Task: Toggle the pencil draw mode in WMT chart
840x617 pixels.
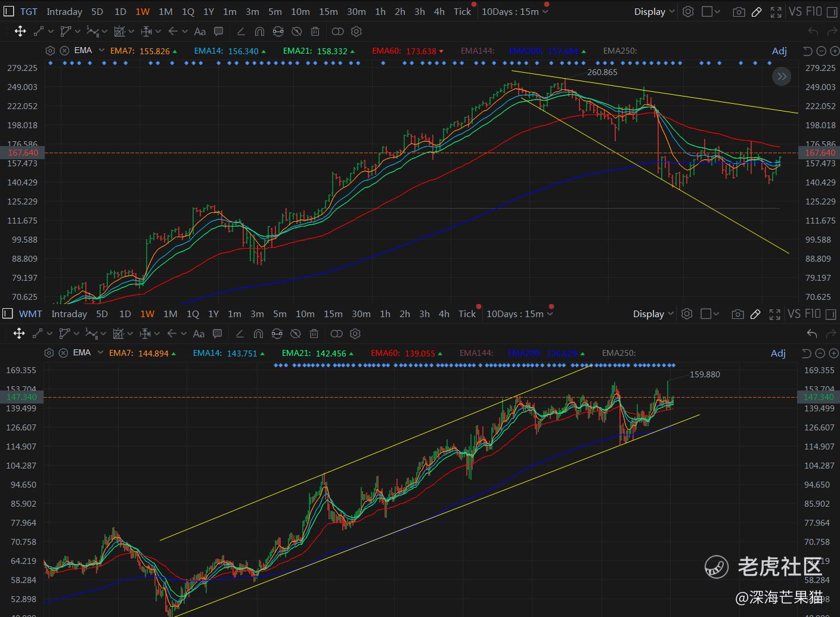Action: (x=755, y=314)
